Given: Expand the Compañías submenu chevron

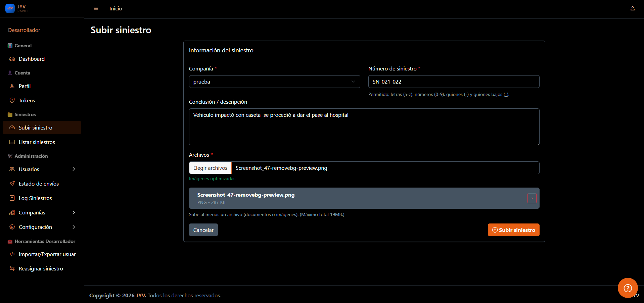Looking at the screenshot, I should tap(74, 212).
